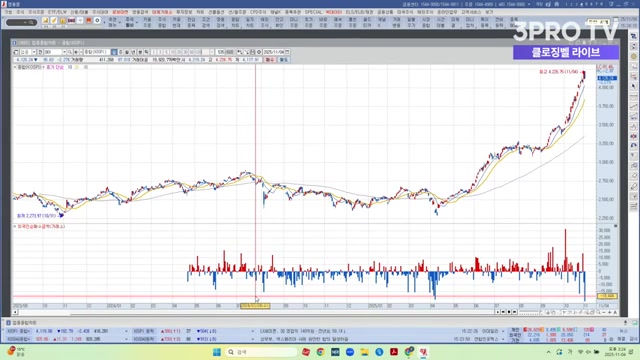640x360 pixels.
Task: Switch chart to minute period button
Action: click(x=140, y=52)
